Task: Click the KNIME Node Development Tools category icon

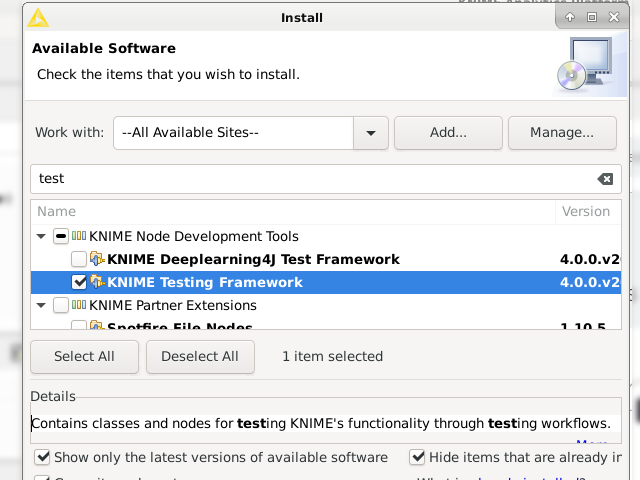Action: click(x=79, y=236)
